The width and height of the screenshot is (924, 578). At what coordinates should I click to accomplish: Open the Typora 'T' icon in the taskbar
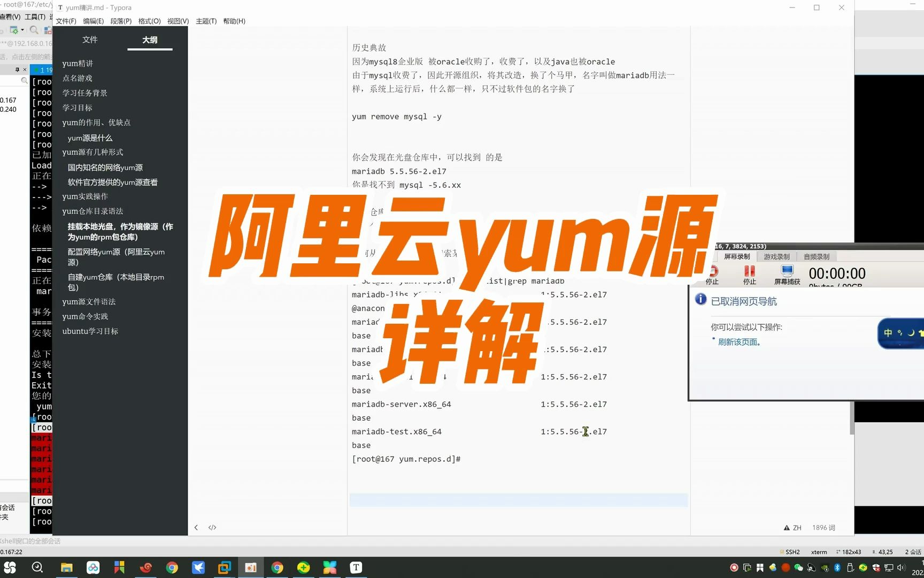[356, 567]
